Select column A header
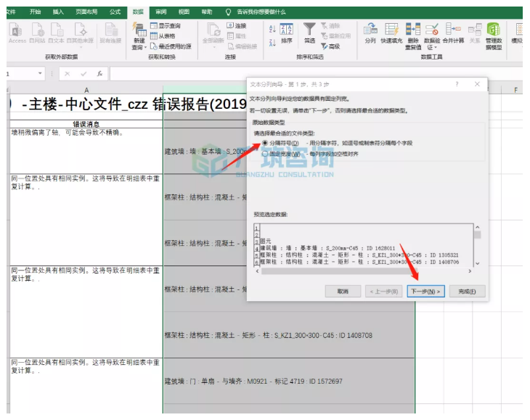Viewport: 530px width, 420px height. [86, 90]
